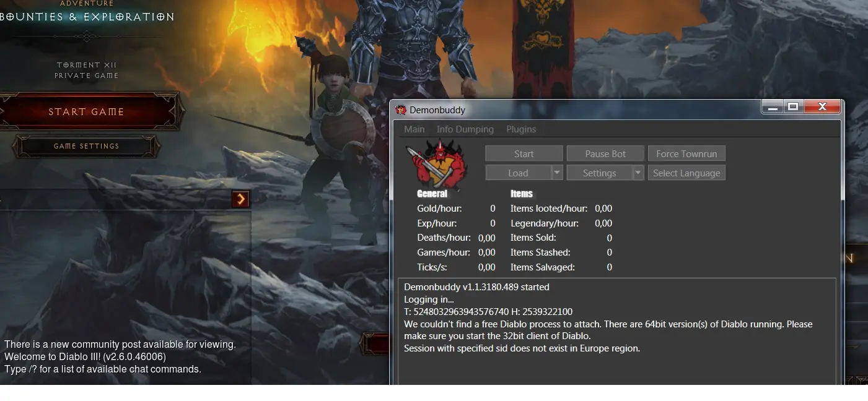Click the Demonbuddy title bar icon
This screenshot has width=868, height=401.
point(401,110)
